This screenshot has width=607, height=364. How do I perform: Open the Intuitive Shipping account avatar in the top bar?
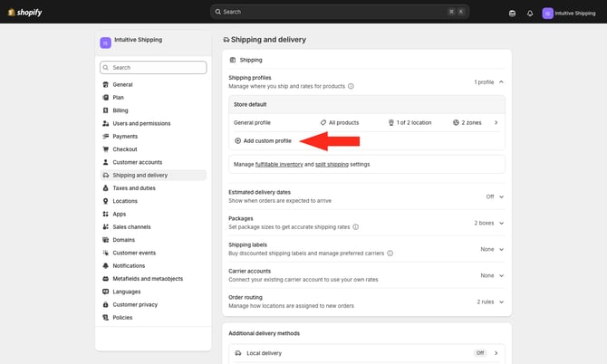pyautogui.click(x=547, y=14)
